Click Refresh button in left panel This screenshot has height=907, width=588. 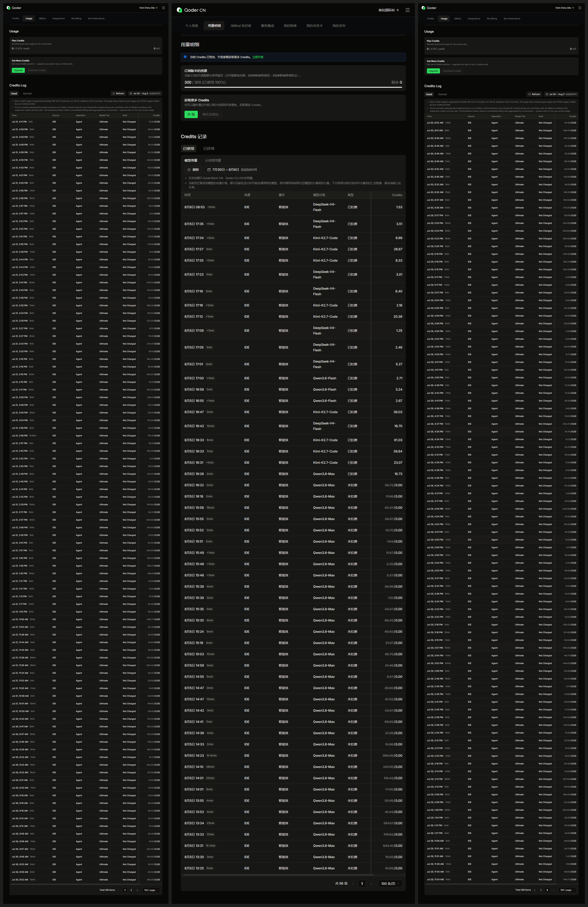pyautogui.click(x=118, y=93)
